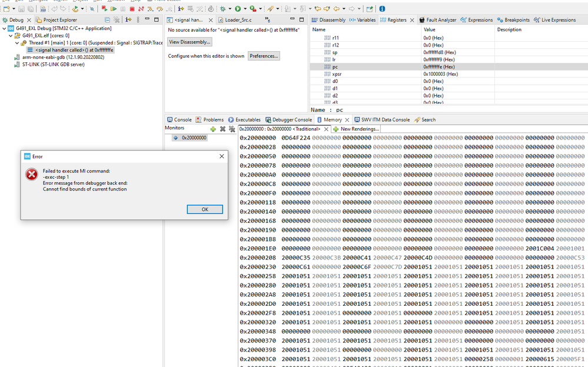The height and width of the screenshot is (367, 588).
Task: Click the Save toolbar icon
Action: tap(21, 9)
